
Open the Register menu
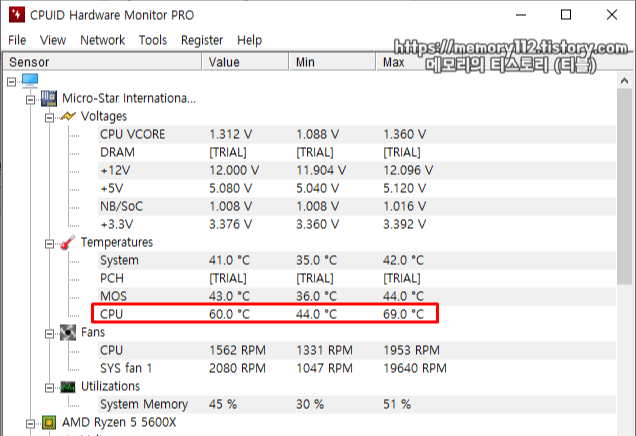tap(202, 40)
